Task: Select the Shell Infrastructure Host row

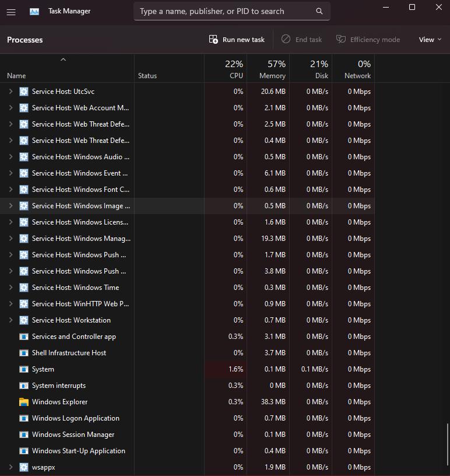Action: pos(187,353)
